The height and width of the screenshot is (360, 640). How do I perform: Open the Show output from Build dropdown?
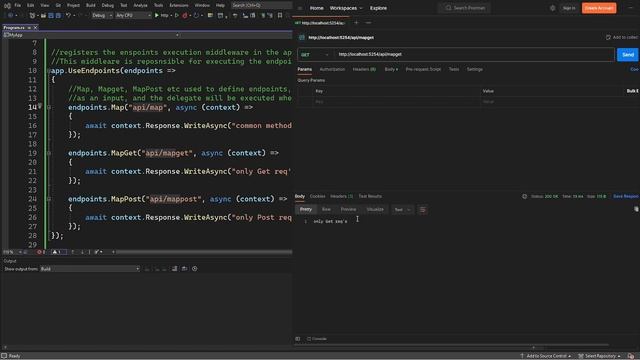click(90, 269)
